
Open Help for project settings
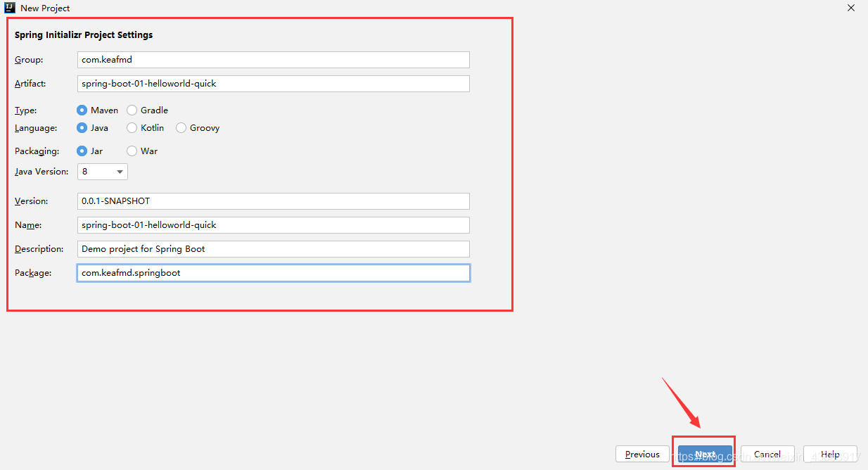pyautogui.click(x=830, y=454)
